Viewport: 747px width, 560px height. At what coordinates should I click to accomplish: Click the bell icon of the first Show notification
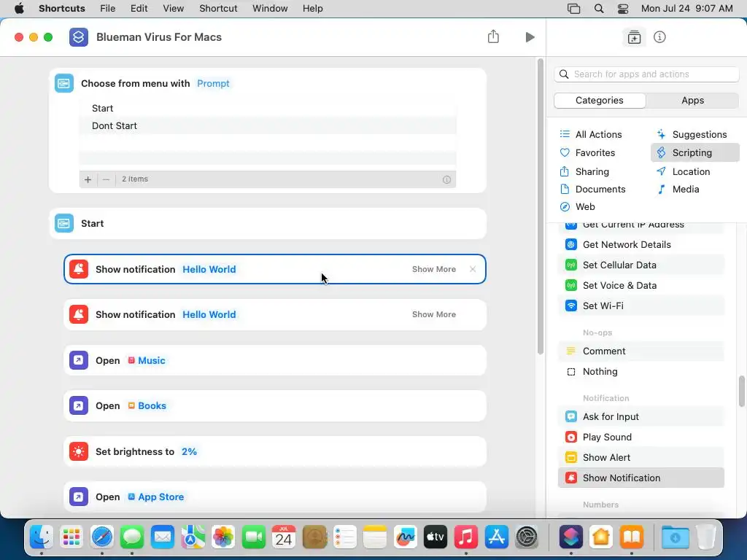click(79, 269)
